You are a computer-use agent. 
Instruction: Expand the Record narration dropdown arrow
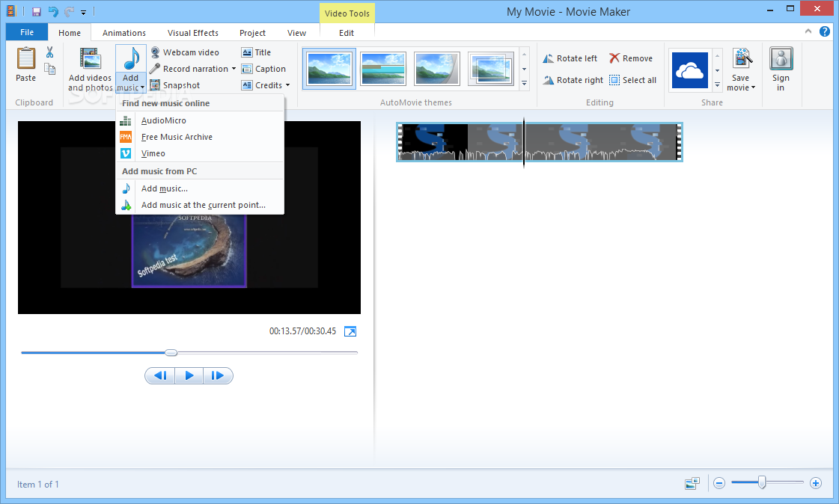(234, 69)
